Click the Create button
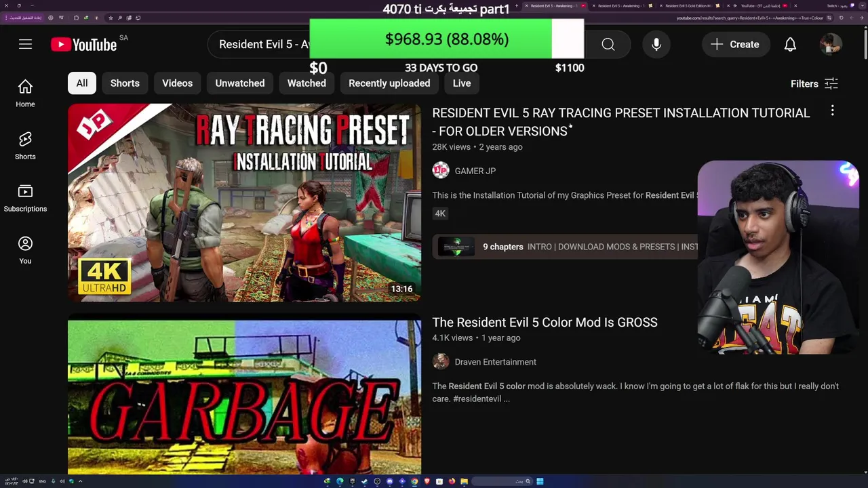The width and height of the screenshot is (868, 488). (x=735, y=44)
